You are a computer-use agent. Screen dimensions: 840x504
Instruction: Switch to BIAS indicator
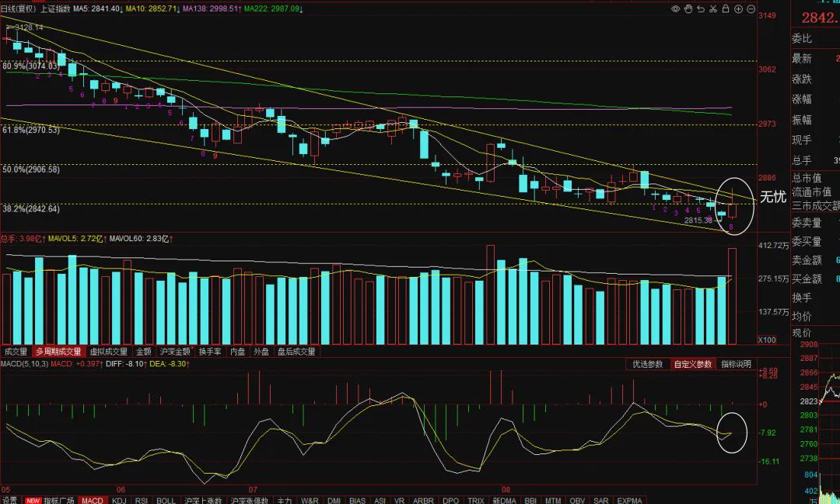tap(357, 500)
